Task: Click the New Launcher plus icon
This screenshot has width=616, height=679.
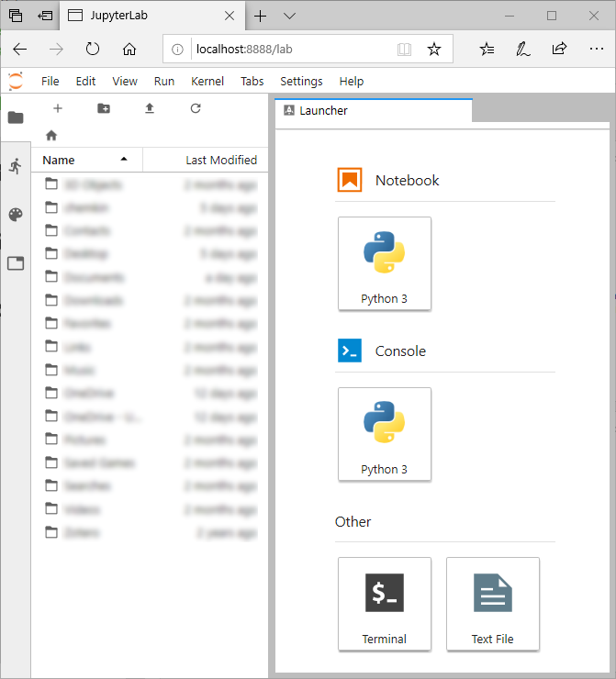Action: click(x=58, y=108)
